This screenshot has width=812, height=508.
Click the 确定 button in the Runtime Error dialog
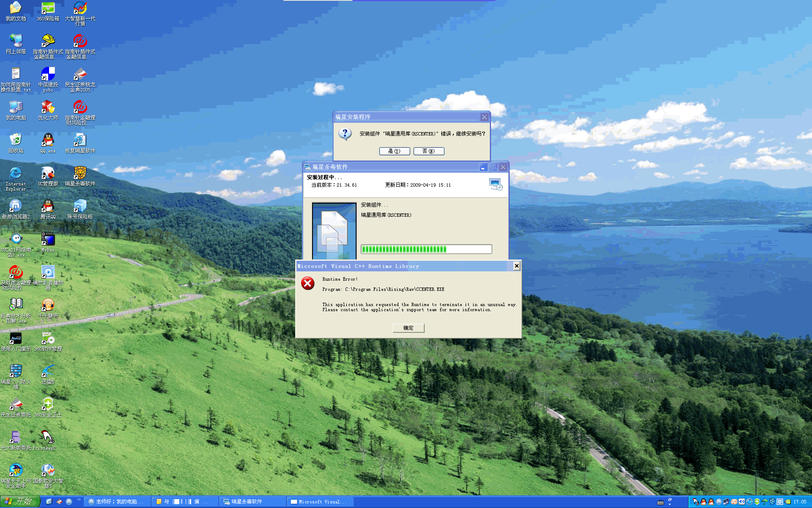pyautogui.click(x=408, y=328)
